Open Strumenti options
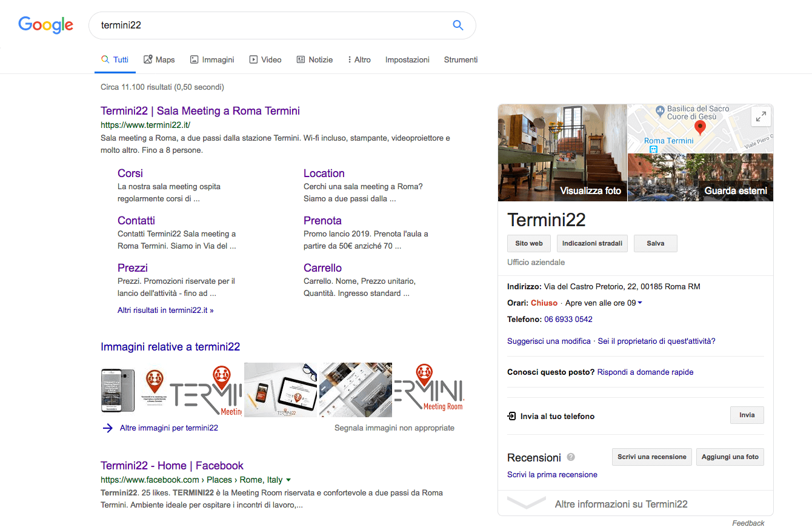The width and height of the screenshot is (812, 527). click(461, 59)
